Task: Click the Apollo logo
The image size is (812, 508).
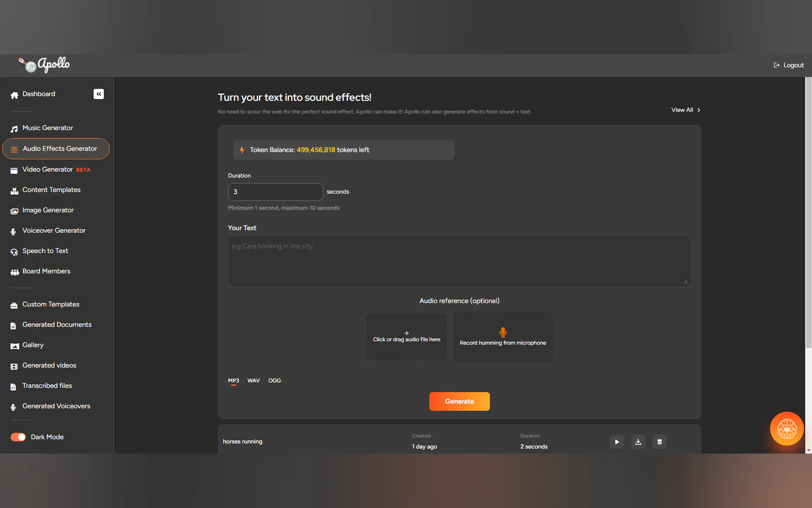Action: point(44,65)
